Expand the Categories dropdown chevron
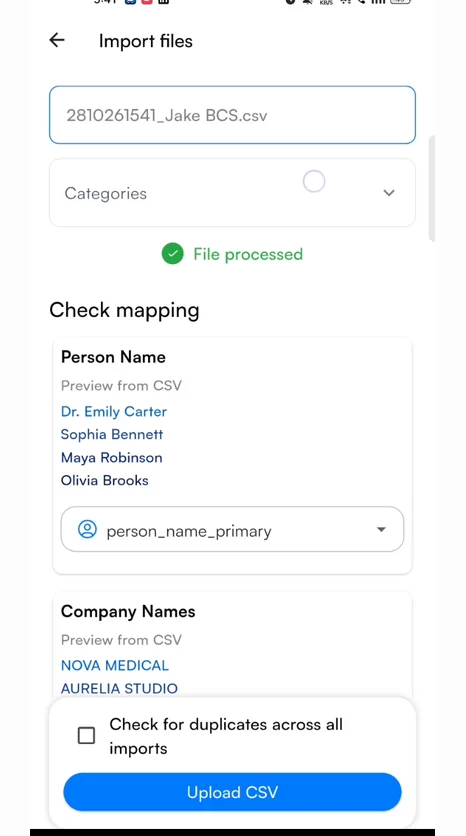 [x=389, y=193]
